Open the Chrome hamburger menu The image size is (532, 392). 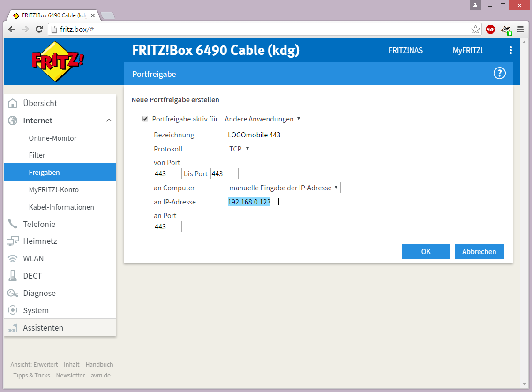(x=520, y=30)
